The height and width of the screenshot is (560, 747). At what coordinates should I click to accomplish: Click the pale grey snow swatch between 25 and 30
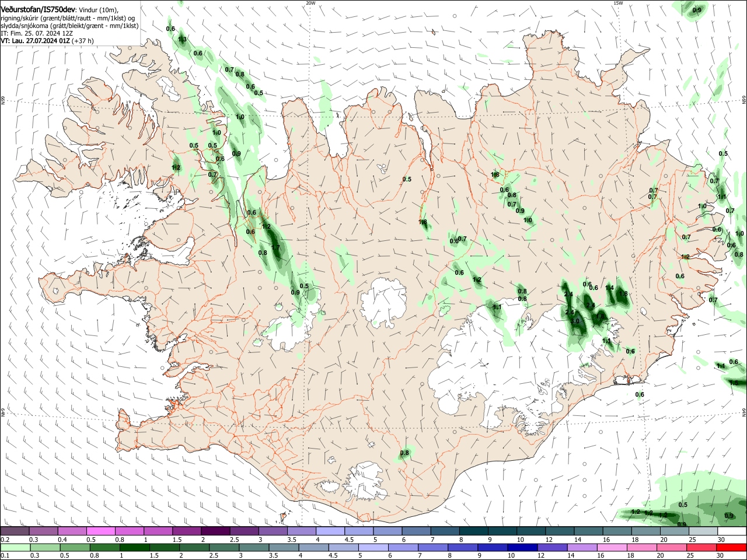[704, 531]
